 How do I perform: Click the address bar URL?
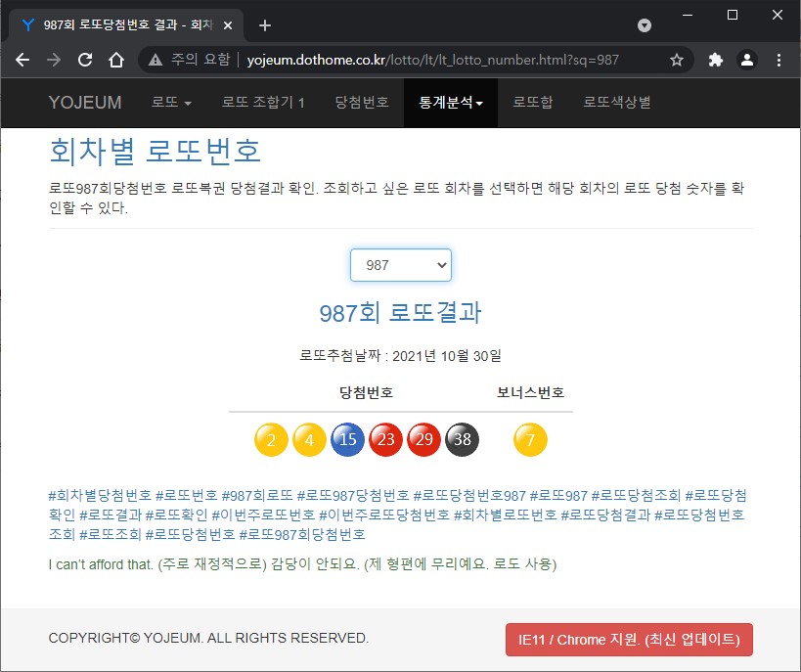coord(432,61)
